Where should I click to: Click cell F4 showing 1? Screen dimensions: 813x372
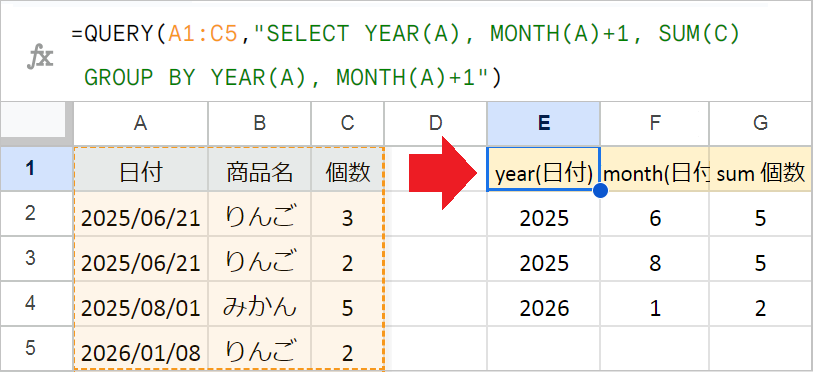pos(655,304)
